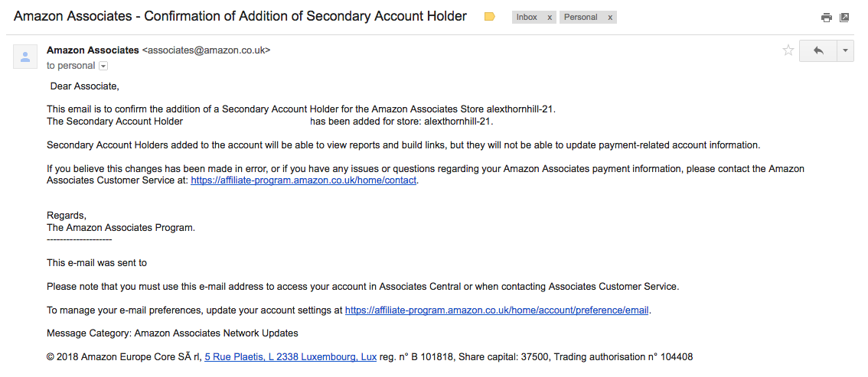This screenshot has width=868, height=377.
Task: Click sender name Amazon Associates
Action: [x=93, y=50]
